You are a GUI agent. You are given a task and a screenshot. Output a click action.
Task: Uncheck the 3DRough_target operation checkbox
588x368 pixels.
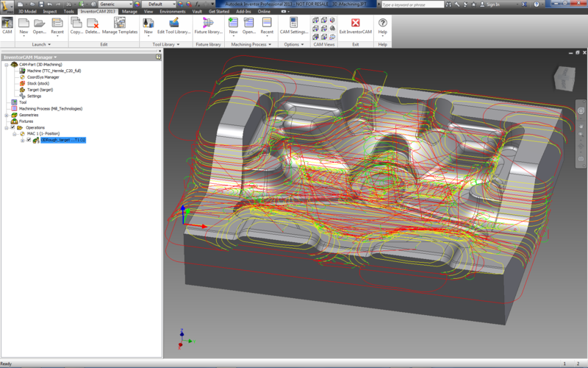click(x=29, y=140)
